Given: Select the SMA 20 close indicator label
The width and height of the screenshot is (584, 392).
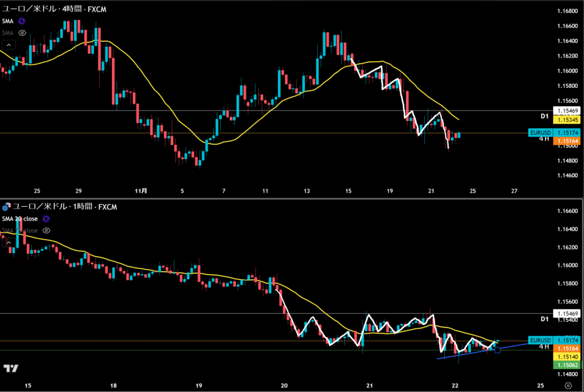Looking at the screenshot, I should (21, 219).
